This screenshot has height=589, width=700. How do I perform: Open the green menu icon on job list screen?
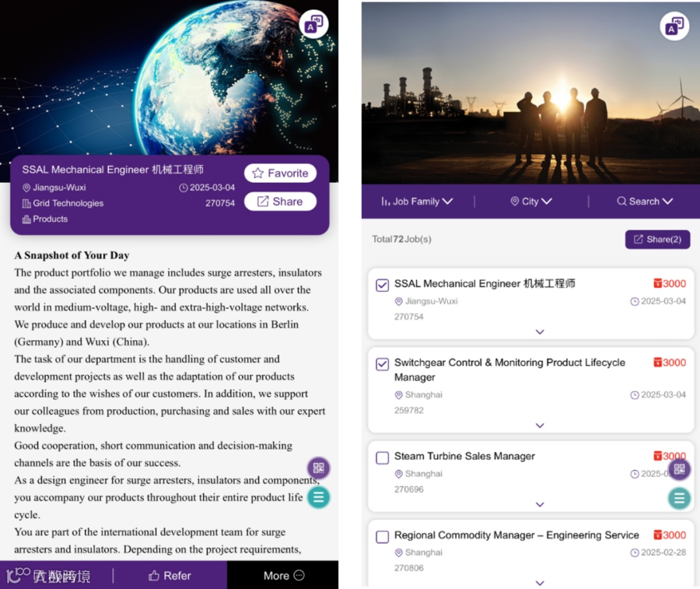click(x=679, y=498)
